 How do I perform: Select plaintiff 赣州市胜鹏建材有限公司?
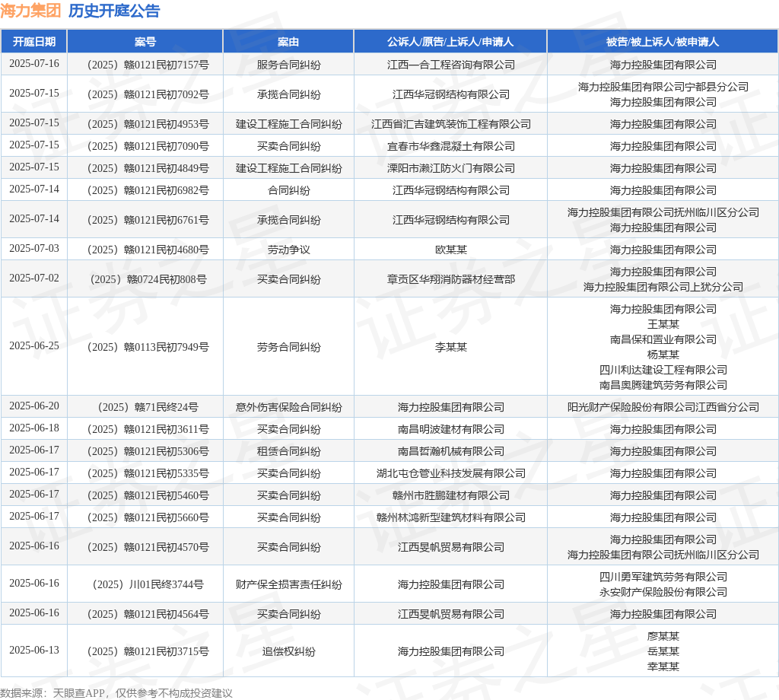coord(450,495)
